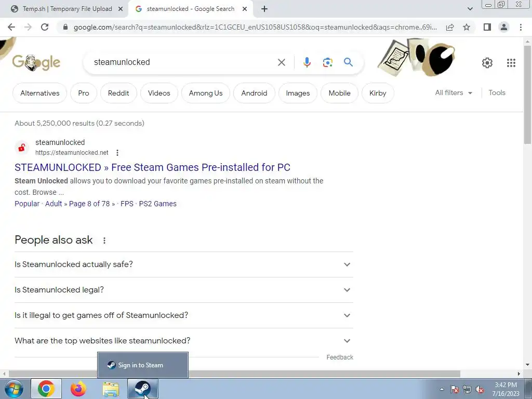Viewport: 532px width, 399px height.
Task: Submit search with magnifying glass
Action: point(348,62)
